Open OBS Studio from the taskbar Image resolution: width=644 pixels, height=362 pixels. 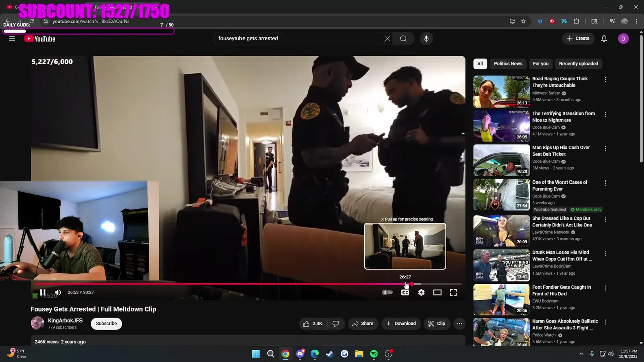389,354
